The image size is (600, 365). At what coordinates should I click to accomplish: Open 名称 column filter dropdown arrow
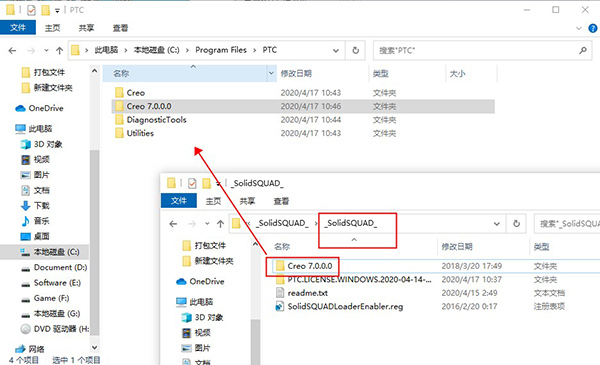coord(271,73)
